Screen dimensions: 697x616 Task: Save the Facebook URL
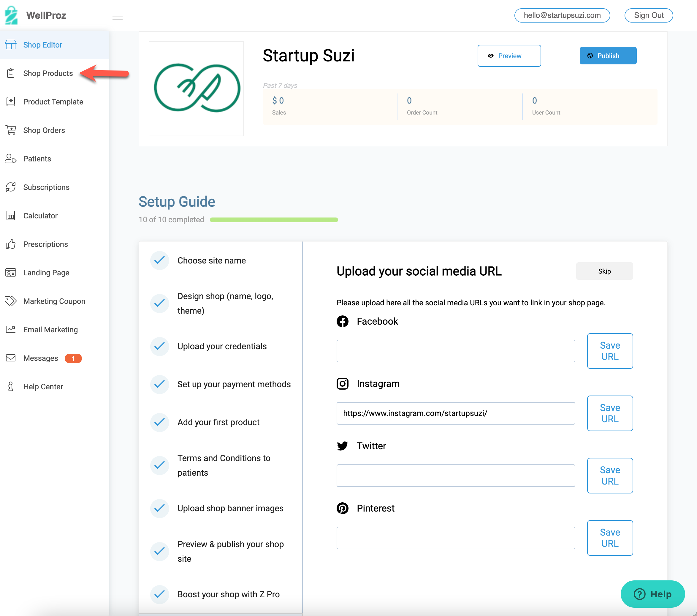[610, 351]
